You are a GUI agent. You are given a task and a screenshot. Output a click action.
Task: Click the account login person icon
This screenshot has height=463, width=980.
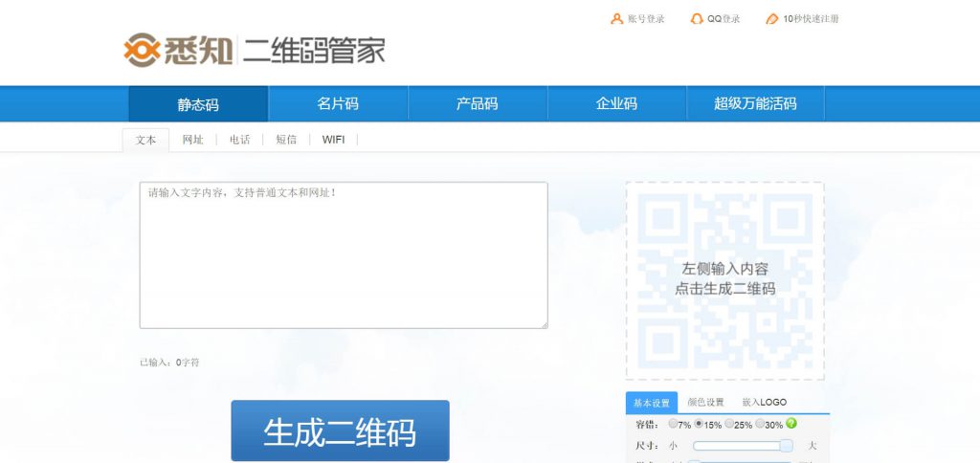pyautogui.click(x=617, y=19)
